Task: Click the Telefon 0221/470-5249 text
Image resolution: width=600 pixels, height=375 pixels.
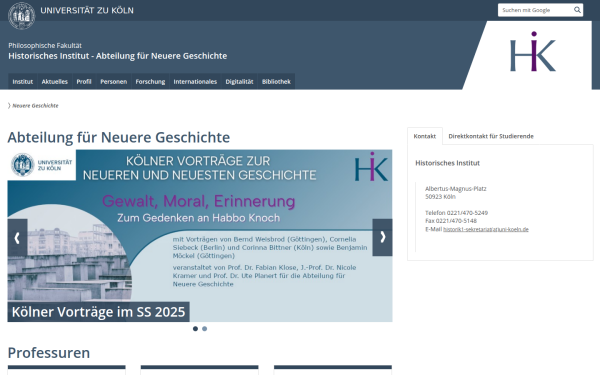Action: 457,213
